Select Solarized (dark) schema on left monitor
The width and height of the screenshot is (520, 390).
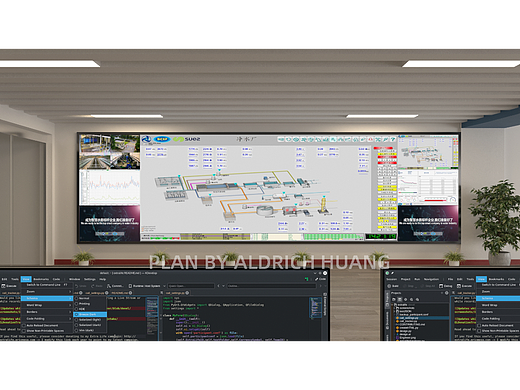(x=90, y=325)
